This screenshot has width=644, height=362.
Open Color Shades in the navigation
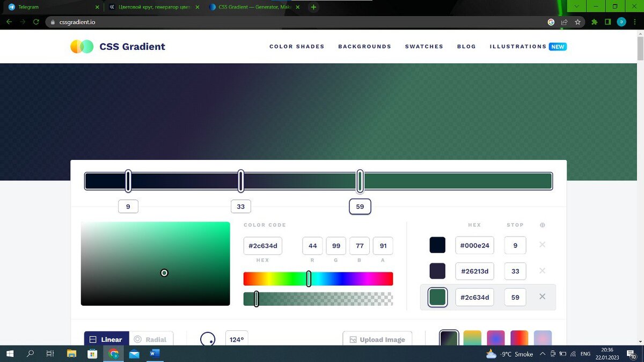click(297, 47)
